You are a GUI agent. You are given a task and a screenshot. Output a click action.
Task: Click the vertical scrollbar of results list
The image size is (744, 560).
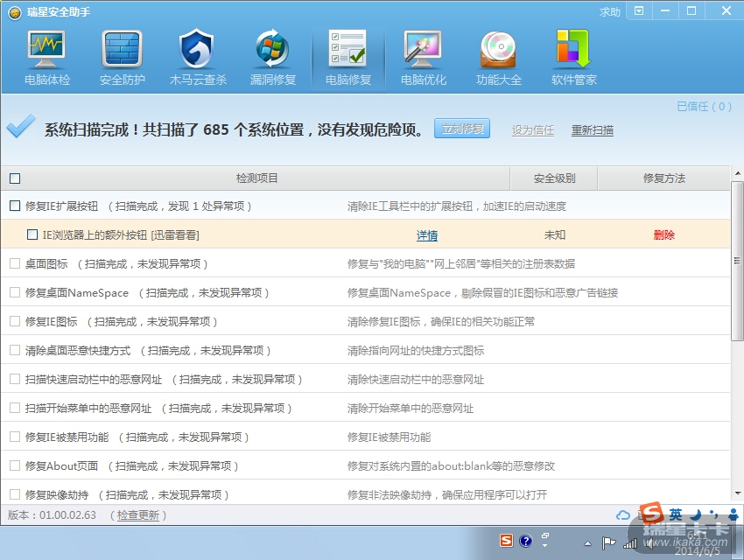click(x=737, y=262)
